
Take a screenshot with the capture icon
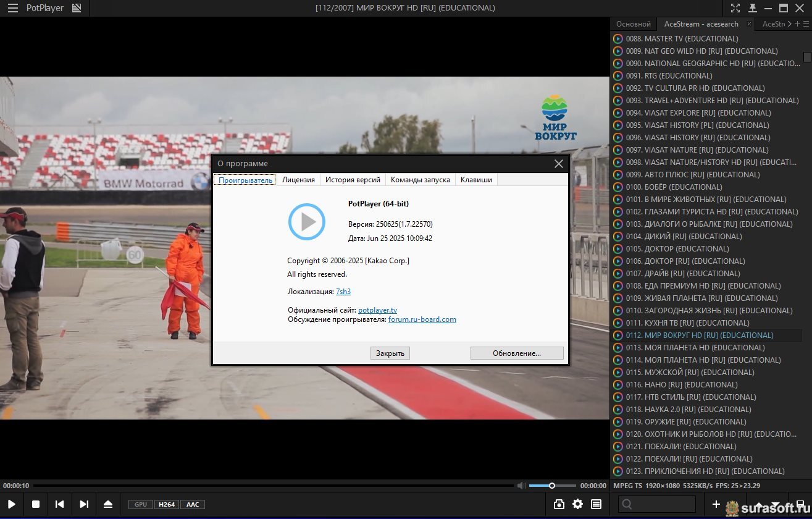tap(559, 504)
